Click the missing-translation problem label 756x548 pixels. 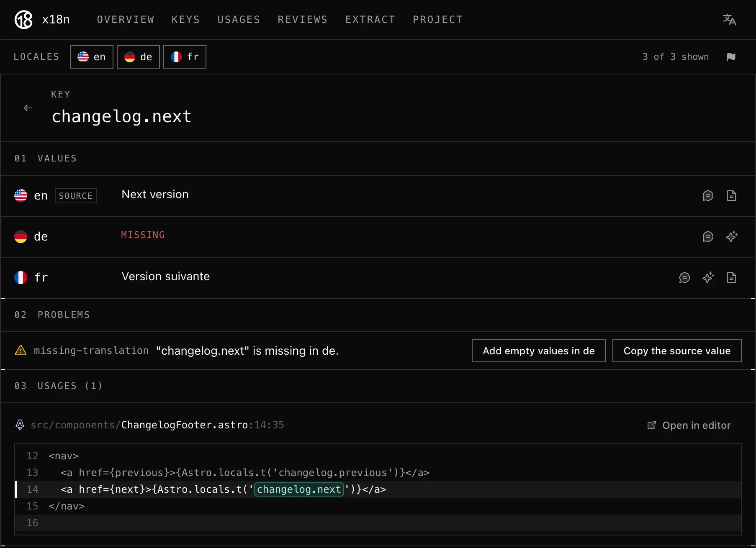click(91, 351)
